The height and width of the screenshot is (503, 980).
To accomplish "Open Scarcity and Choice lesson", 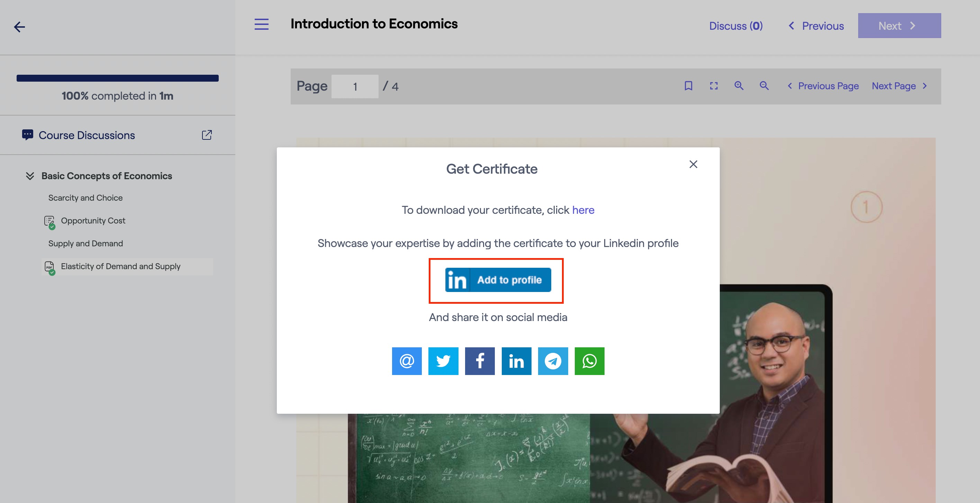I will pos(85,198).
